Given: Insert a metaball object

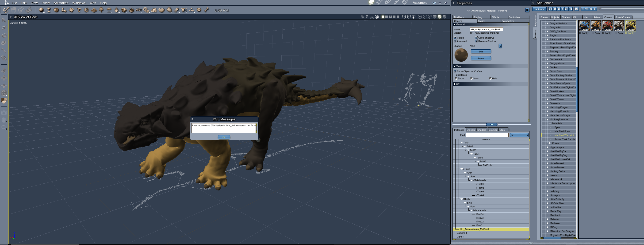Looking at the screenshot, I should 64,10.
